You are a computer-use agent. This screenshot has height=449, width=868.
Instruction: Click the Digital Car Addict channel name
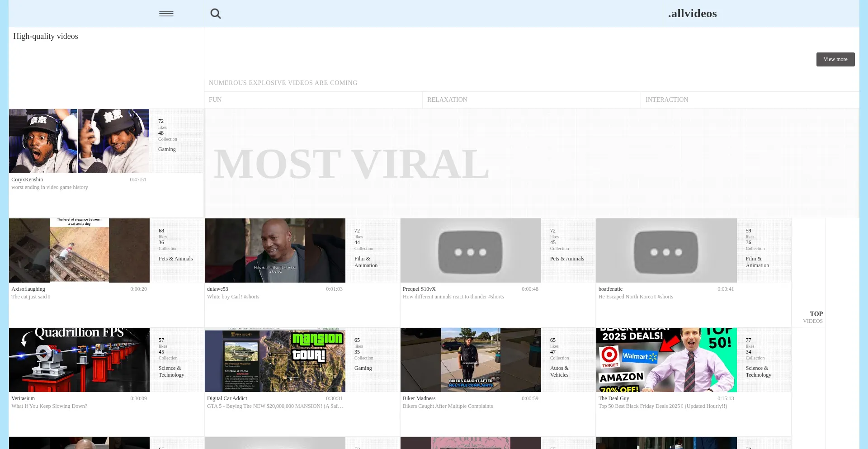(227, 398)
